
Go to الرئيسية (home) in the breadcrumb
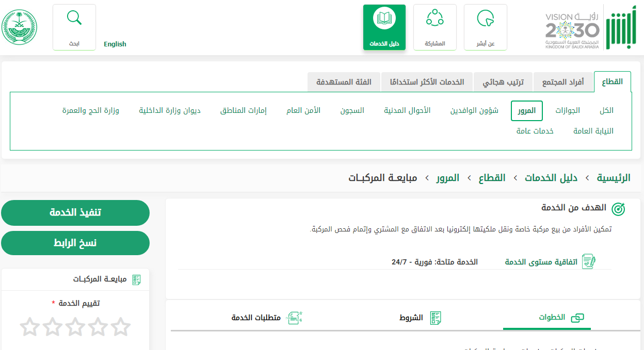click(x=614, y=178)
